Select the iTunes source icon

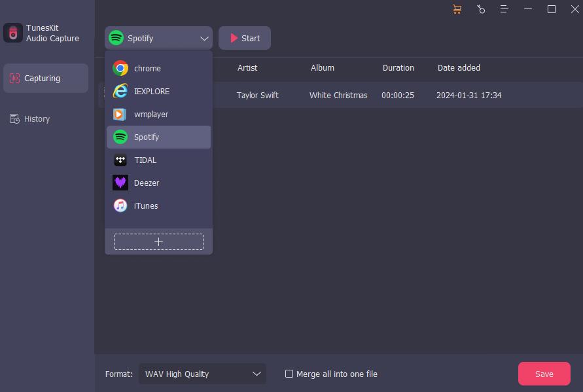pyautogui.click(x=120, y=205)
